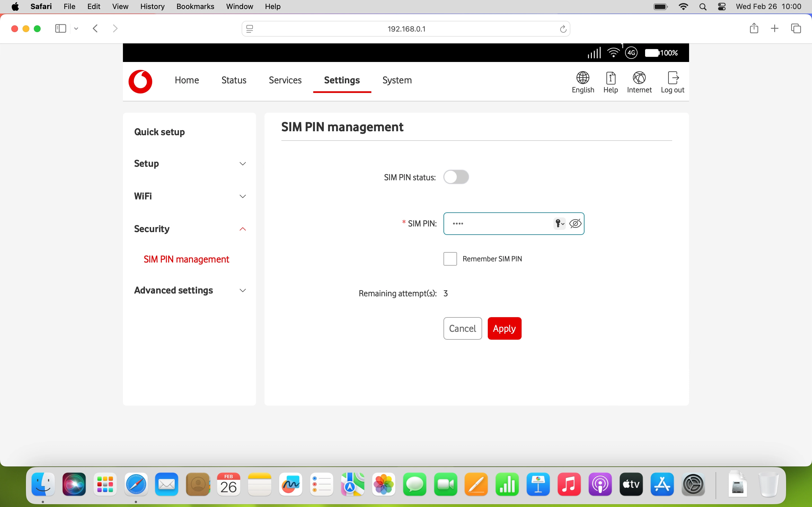The width and height of the screenshot is (812, 507).
Task: Click the Log out icon
Action: [x=672, y=78]
